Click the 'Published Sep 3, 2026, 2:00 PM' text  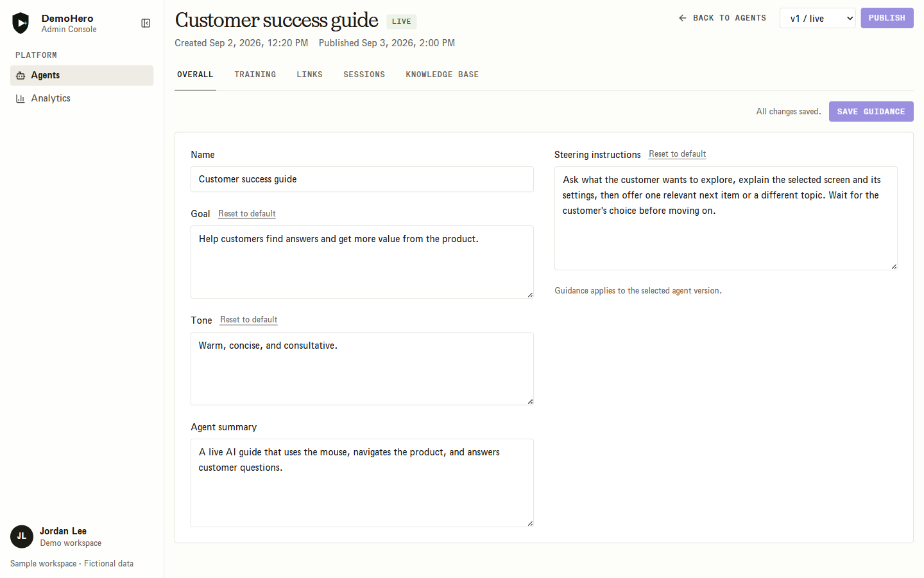(387, 43)
